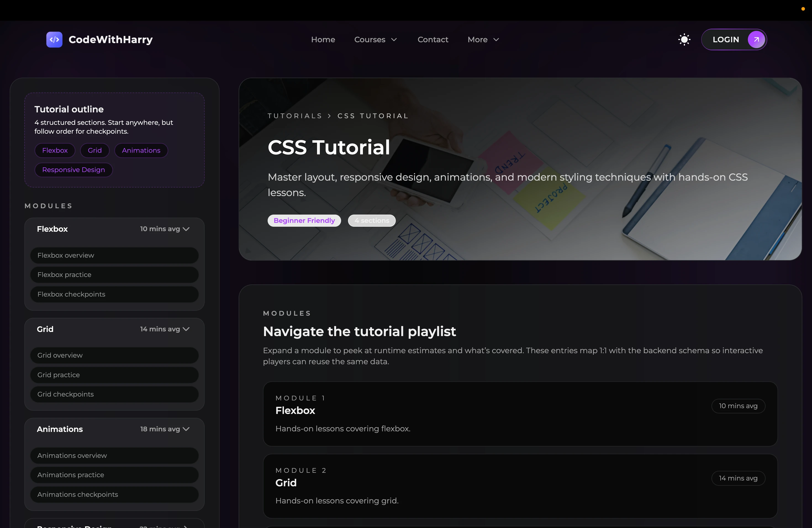Expand the Courses navigation dropdown
The width and height of the screenshot is (812, 528).
point(375,39)
